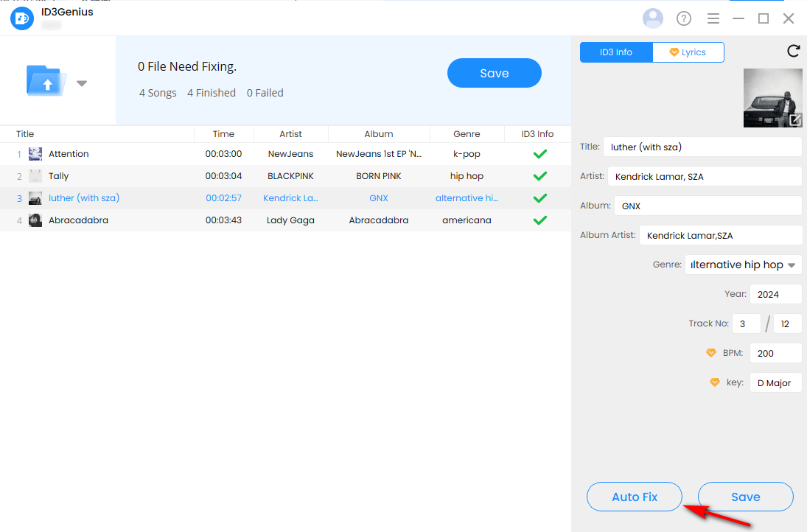
Task: Click the BORN PINK album cell
Action: [x=379, y=176]
